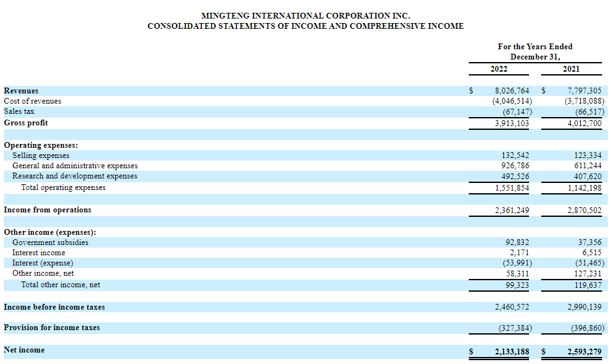The height and width of the screenshot is (364, 611).
Task: Select the 'Selling expenses' label
Action: pos(41,155)
